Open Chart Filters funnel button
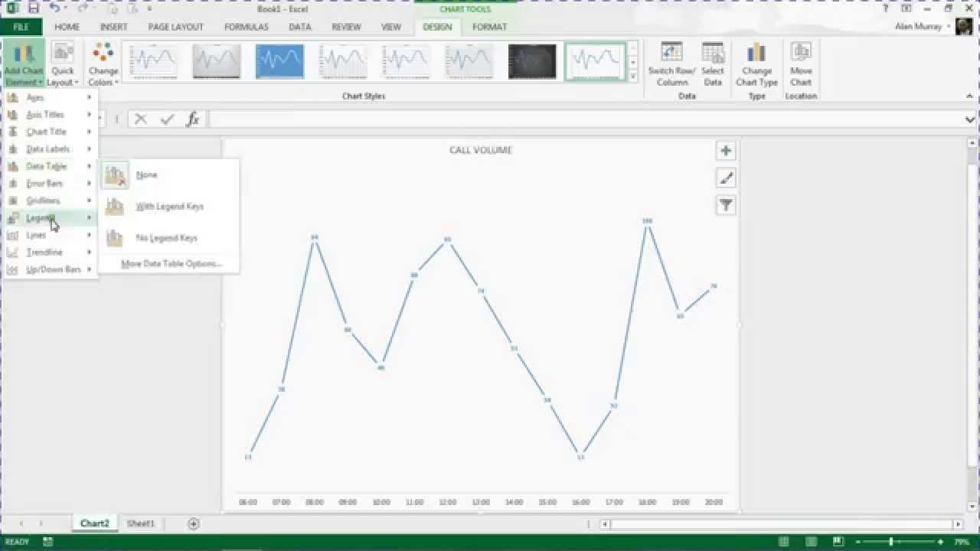Image resolution: width=980 pixels, height=551 pixels. pos(726,205)
